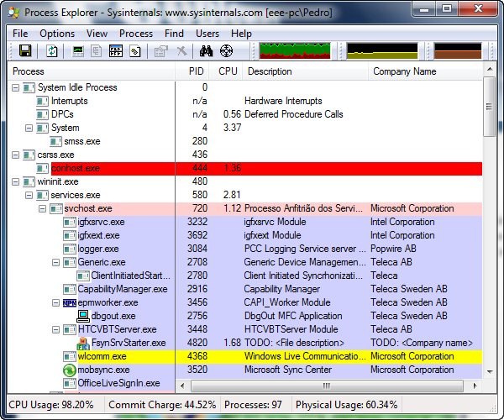Click the vertical scrollbar down arrow
This screenshot has height=420, width=504.
490,372
